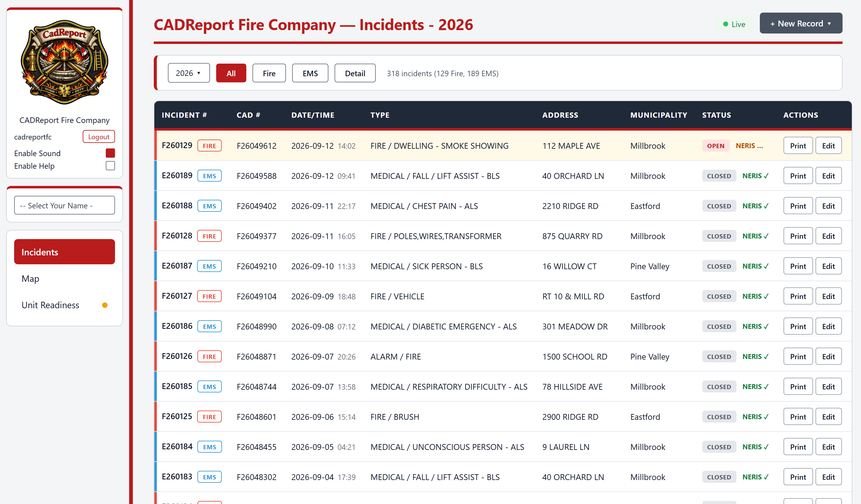Click NERIS checkmark on E260186 row
This screenshot has width=861, height=504.
pos(756,326)
